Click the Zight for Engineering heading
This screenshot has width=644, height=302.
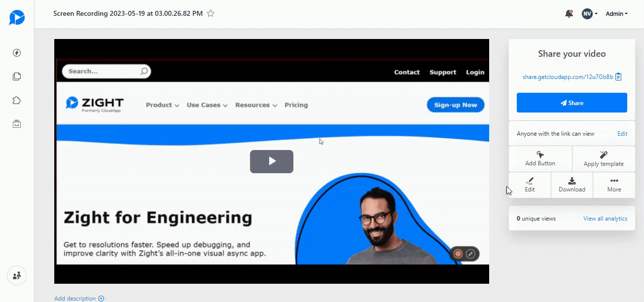(x=158, y=218)
